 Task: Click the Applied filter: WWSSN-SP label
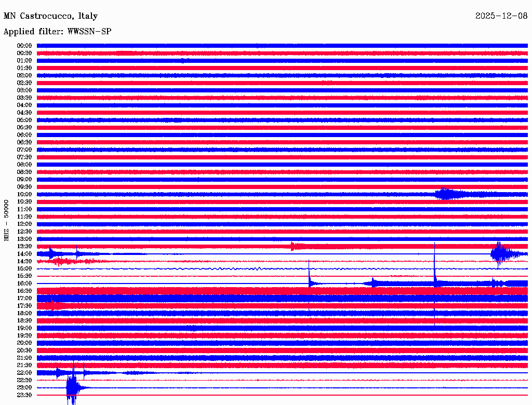tap(57, 31)
